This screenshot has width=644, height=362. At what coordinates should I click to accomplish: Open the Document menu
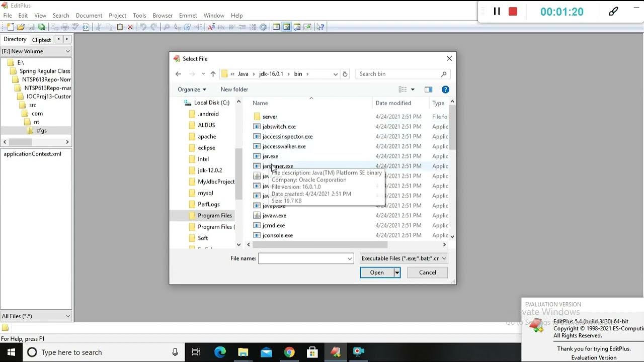coord(89,16)
